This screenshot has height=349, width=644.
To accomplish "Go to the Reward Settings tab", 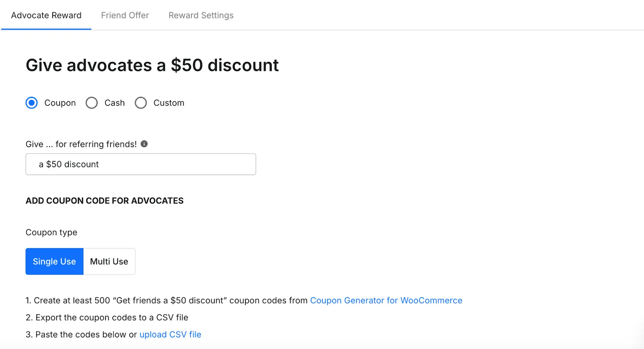I will 201,15.
